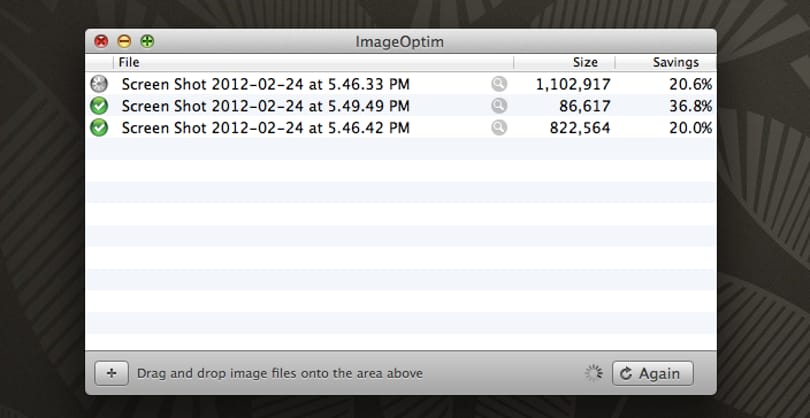810x418 pixels.
Task: Select the row Screen Shot 2012-02-24 at 5.46.33 PM
Action: coord(401,84)
